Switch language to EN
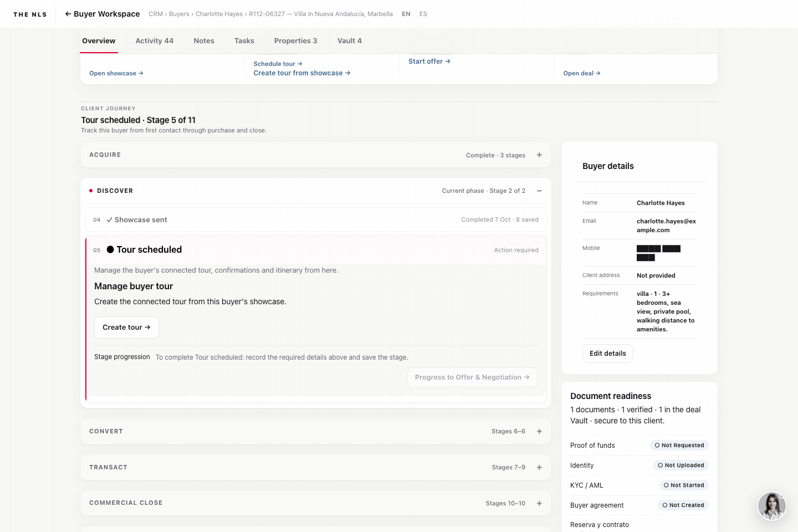Image resolution: width=798 pixels, height=532 pixels. click(x=406, y=14)
